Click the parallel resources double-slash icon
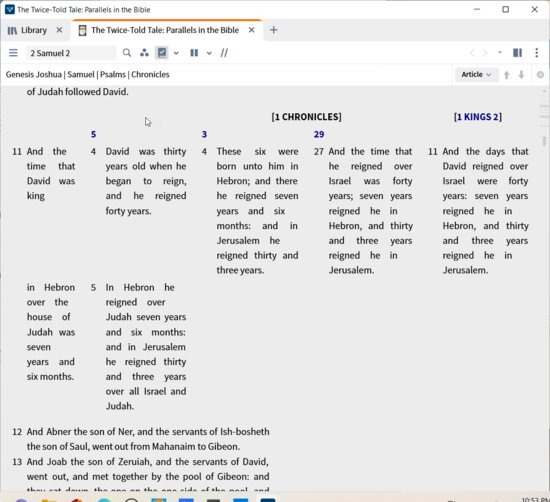The width and height of the screenshot is (550, 502). (x=224, y=53)
